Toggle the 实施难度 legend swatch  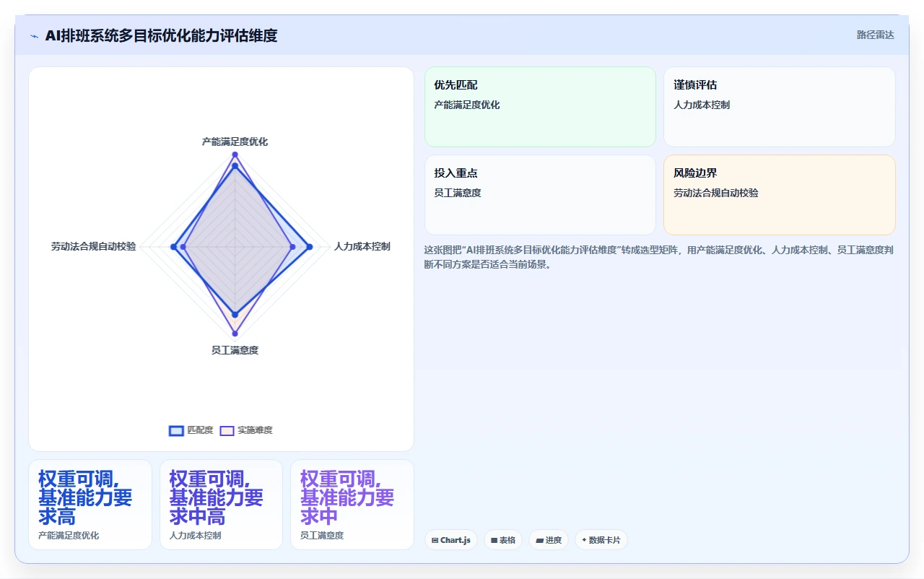(227, 430)
